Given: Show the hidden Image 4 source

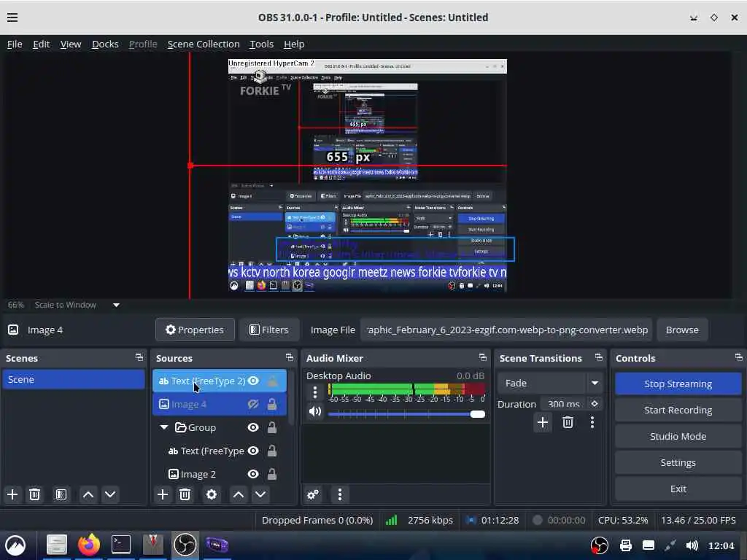Looking at the screenshot, I should click(x=253, y=404).
